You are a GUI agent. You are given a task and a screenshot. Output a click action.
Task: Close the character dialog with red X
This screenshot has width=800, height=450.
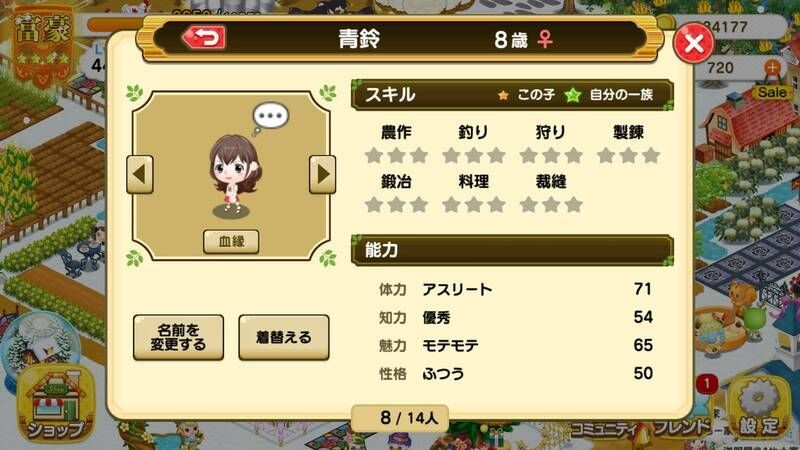(693, 43)
